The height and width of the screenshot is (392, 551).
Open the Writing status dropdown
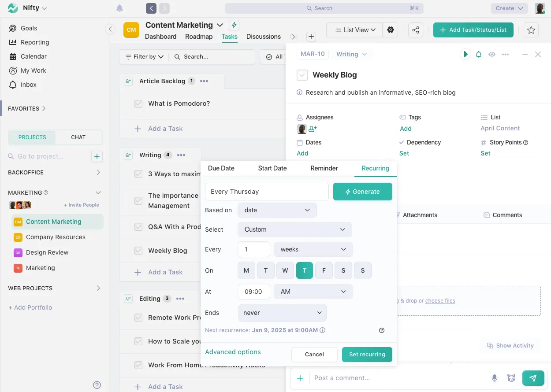click(x=352, y=54)
